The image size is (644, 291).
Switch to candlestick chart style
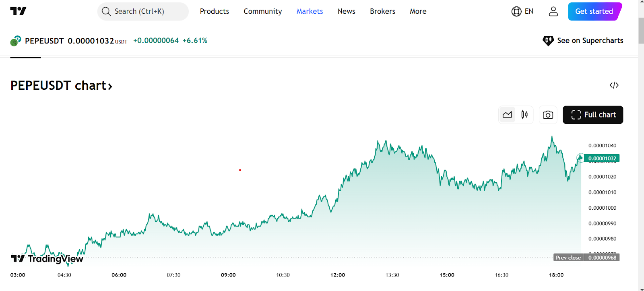point(524,115)
